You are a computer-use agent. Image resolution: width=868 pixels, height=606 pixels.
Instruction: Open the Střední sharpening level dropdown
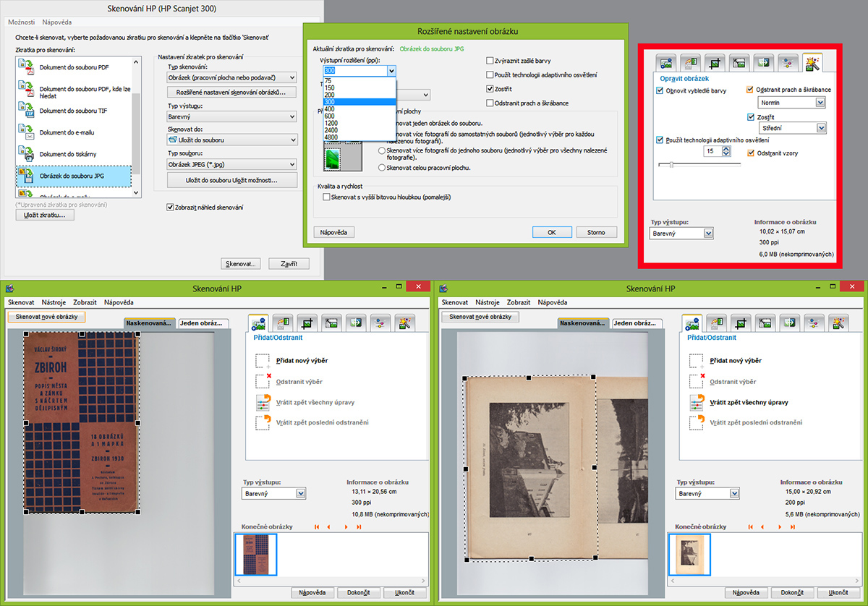(x=791, y=128)
